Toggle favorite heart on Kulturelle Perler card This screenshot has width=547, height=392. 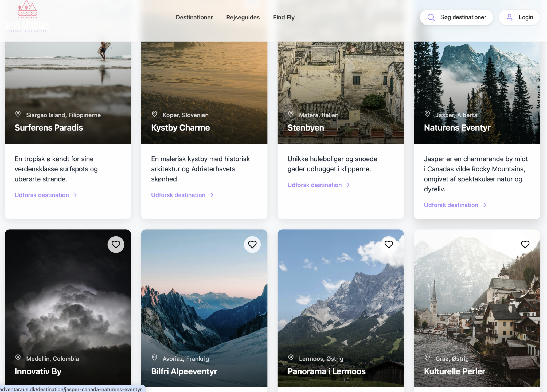(x=525, y=244)
